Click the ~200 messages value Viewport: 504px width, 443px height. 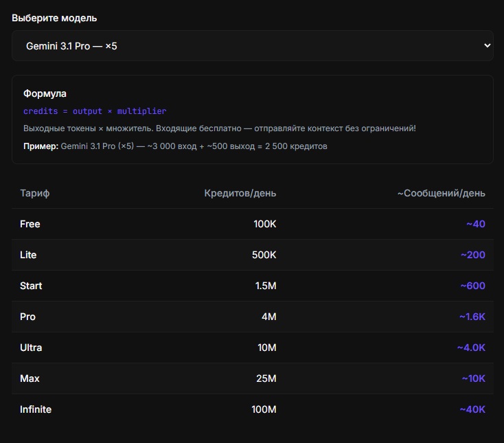pos(473,255)
